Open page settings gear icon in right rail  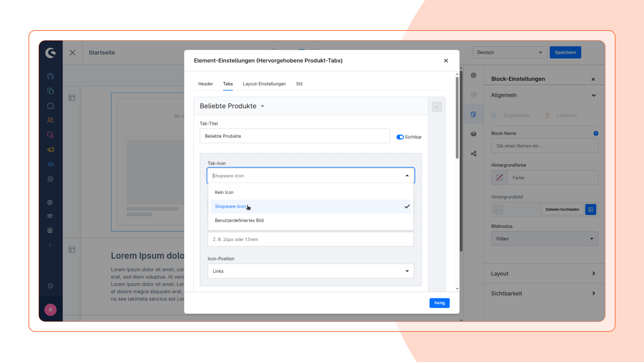pyautogui.click(x=474, y=75)
